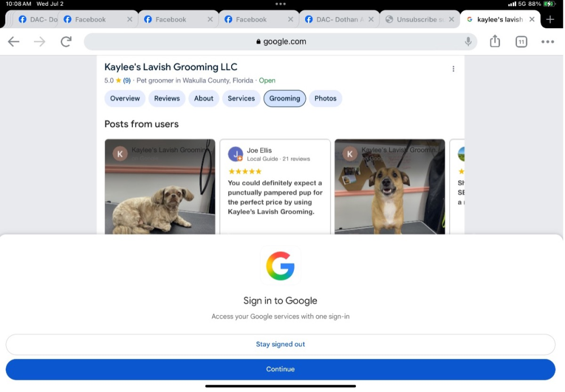Click Joe Ellis profile avatar

pos(236,154)
